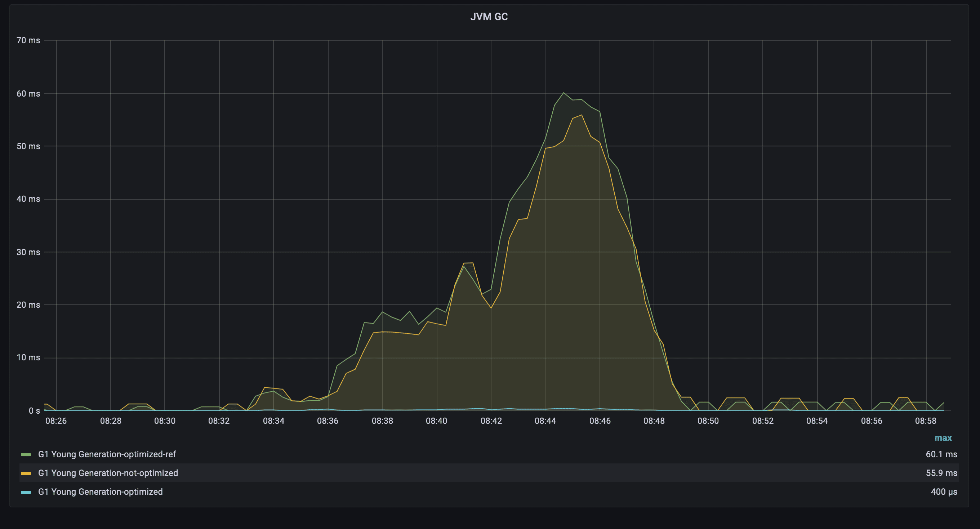Toggle G1 Young Generation-optimized series label
The height and width of the screenshot is (529, 980).
coord(101,492)
